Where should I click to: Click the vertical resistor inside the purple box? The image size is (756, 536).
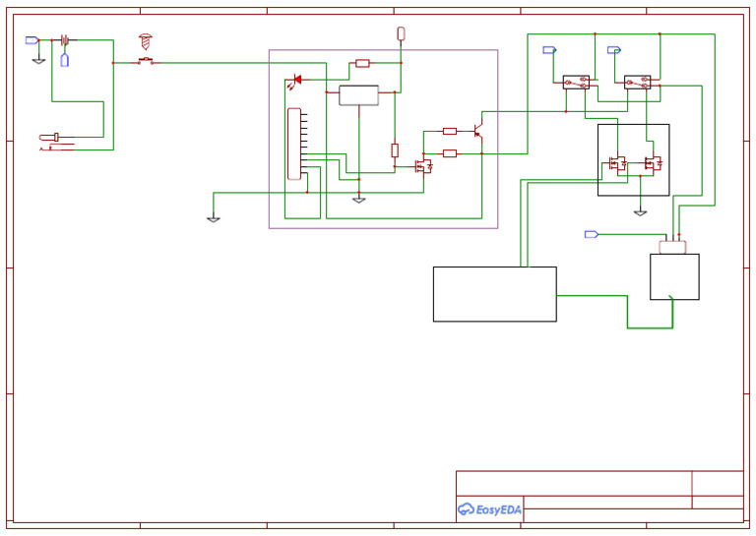[x=395, y=150]
